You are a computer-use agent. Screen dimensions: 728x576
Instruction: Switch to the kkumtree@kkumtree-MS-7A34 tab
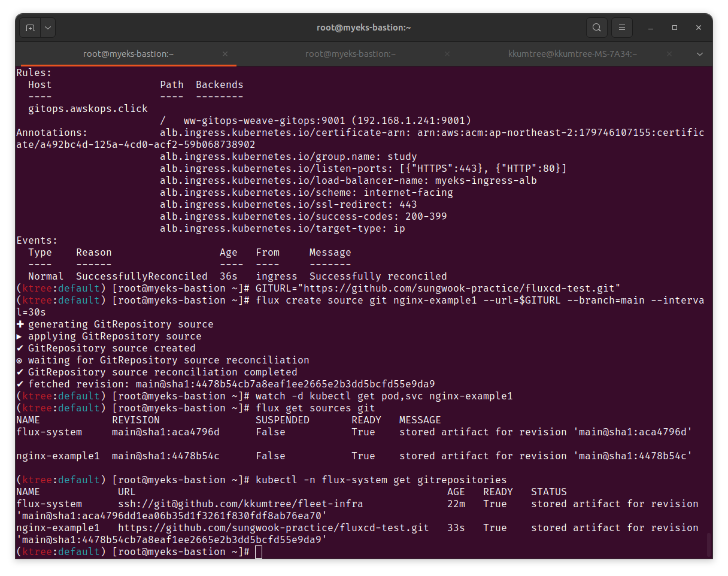point(572,54)
